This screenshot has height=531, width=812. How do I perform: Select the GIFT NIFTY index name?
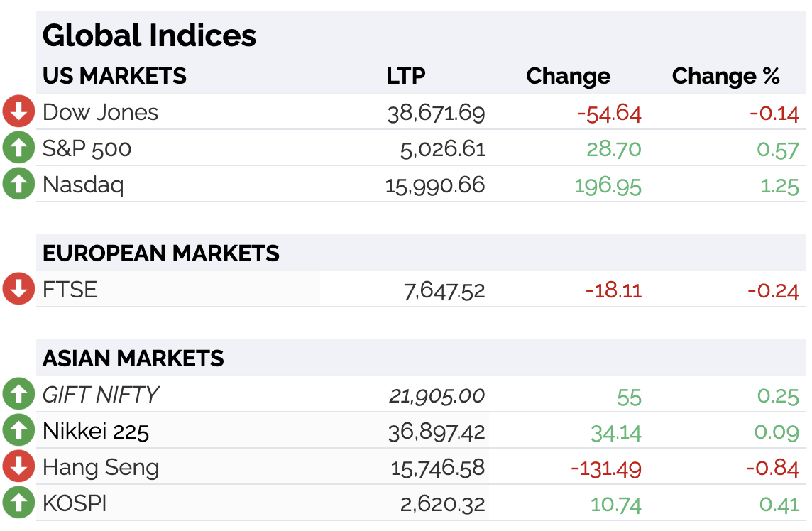[101, 395]
